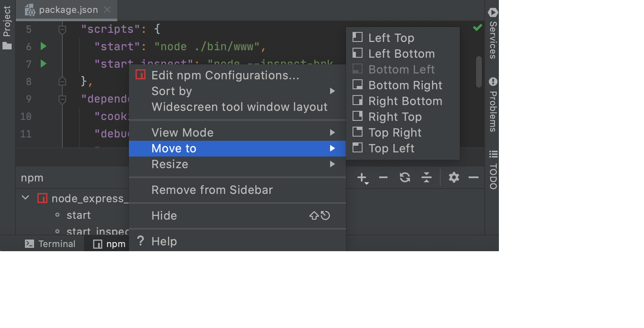Open the Resize menu entry
644x328 pixels.
(x=237, y=164)
